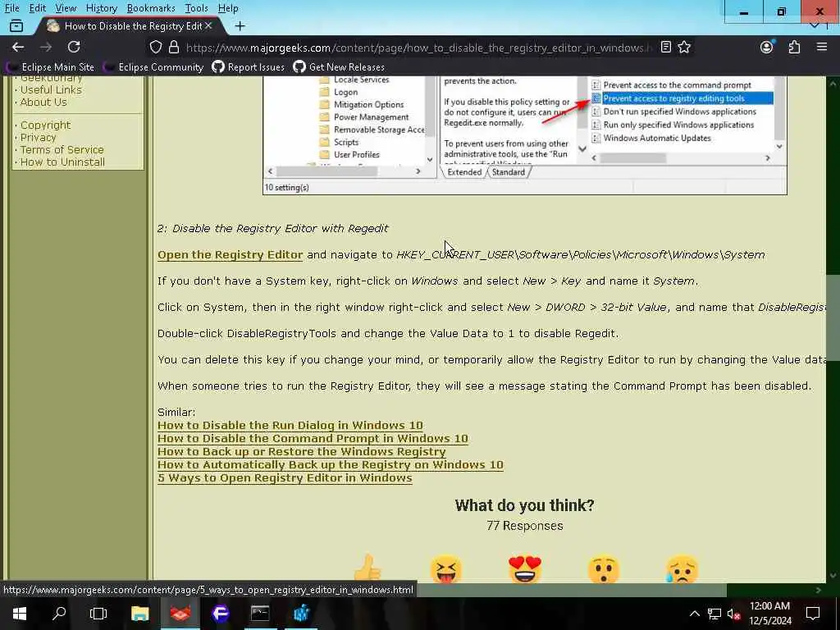The width and height of the screenshot is (840, 630).
Task: Toggle reader view icon in address bar
Action: pyautogui.click(x=665, y=47)
